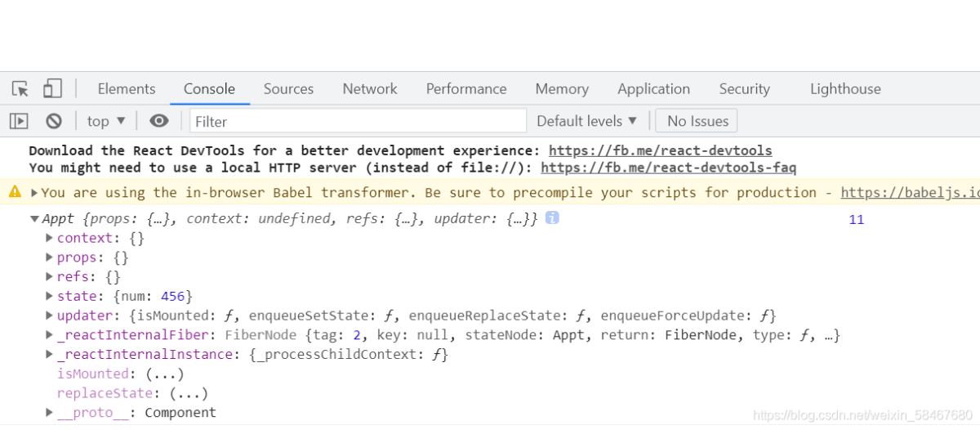The height and width of the screenshot is (430, 980).
Task: Open the fb.me/react-devtools link
Action: (x=660, y=150)
